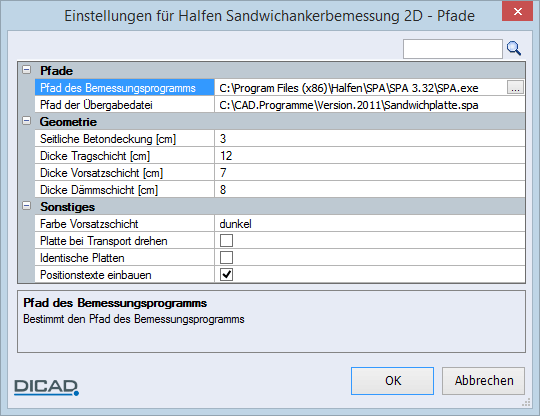Collapse the Sonstiges section
This screenshot has height=416, width=540.
27,206
